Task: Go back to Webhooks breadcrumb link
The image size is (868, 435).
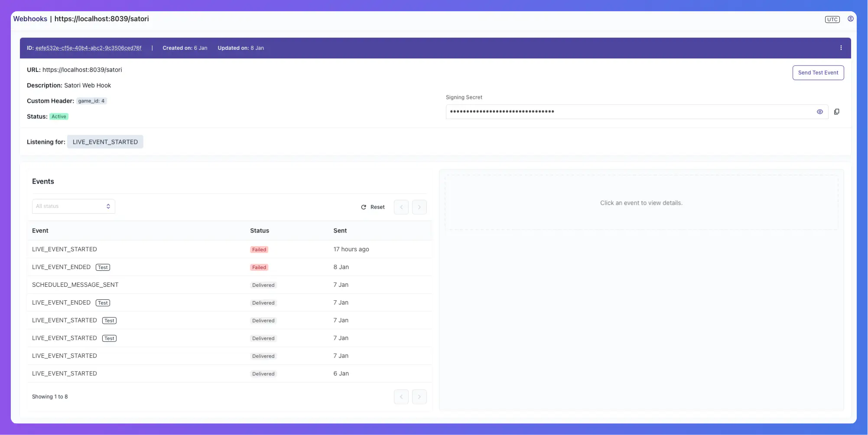Action: 30,19
